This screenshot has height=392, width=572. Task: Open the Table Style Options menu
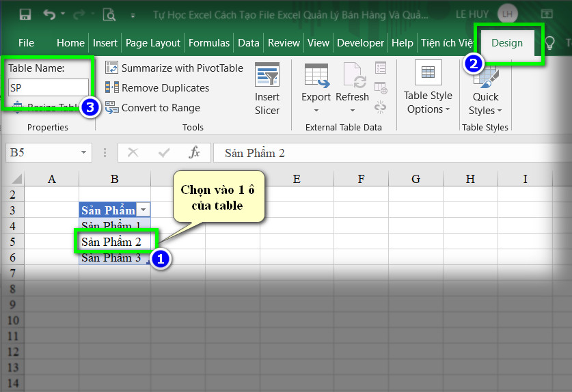coord(428,88)
